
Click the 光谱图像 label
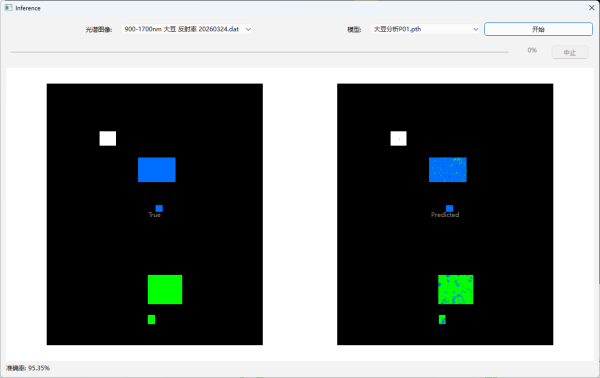(99, 29)
